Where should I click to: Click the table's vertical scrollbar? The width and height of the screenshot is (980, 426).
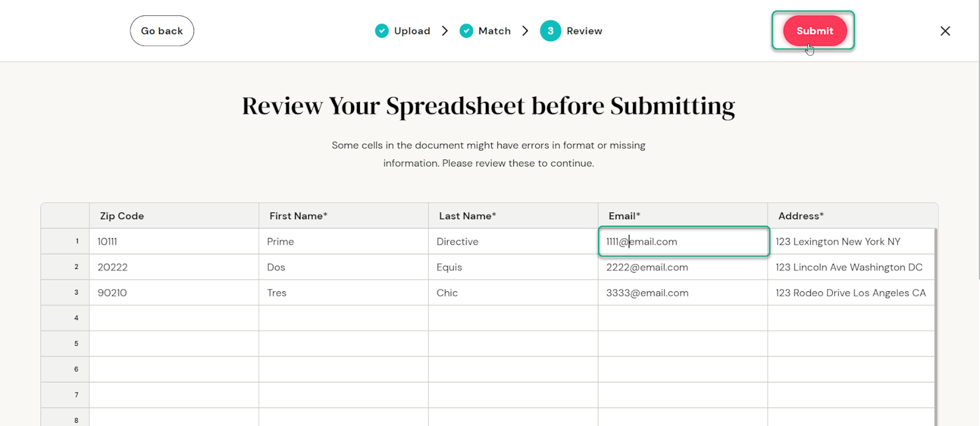tap(936, 324)
